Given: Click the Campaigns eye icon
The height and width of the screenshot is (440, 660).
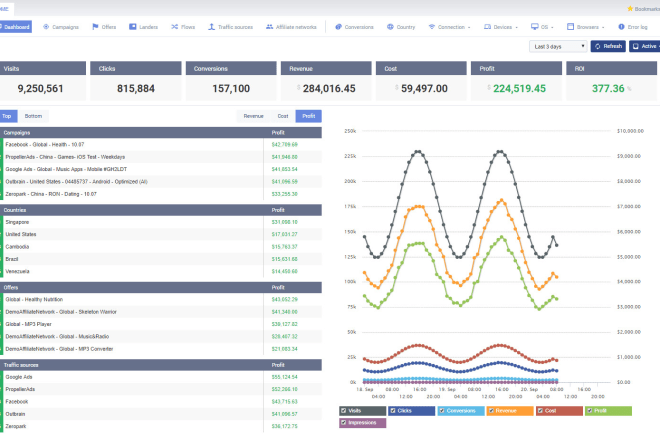Looking at the screenshot, I should point(46,27).
